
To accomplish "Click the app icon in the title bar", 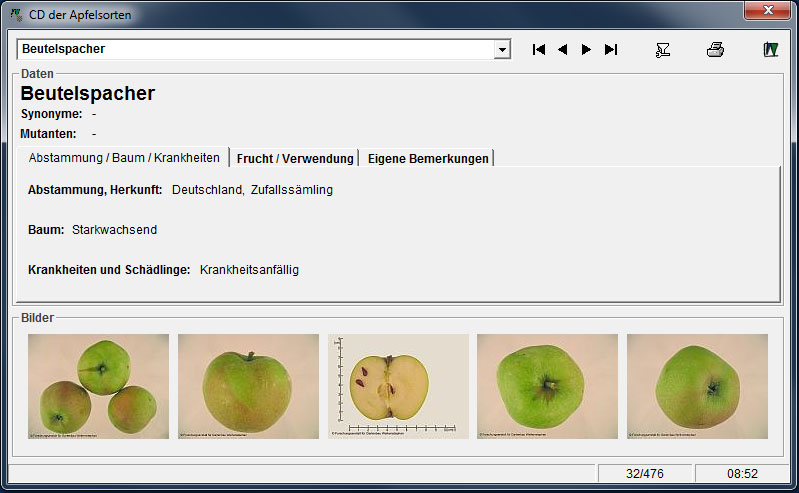I will tap(16, 15).
